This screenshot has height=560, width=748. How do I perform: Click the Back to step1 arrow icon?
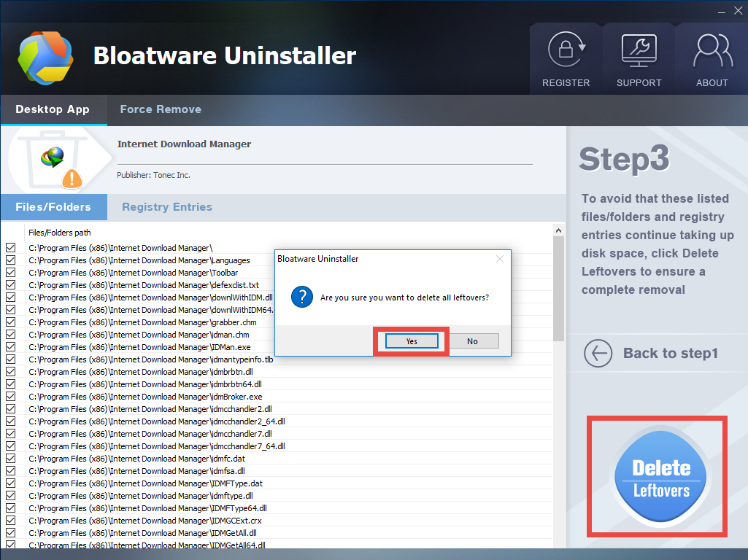click(x=598, y=353)
